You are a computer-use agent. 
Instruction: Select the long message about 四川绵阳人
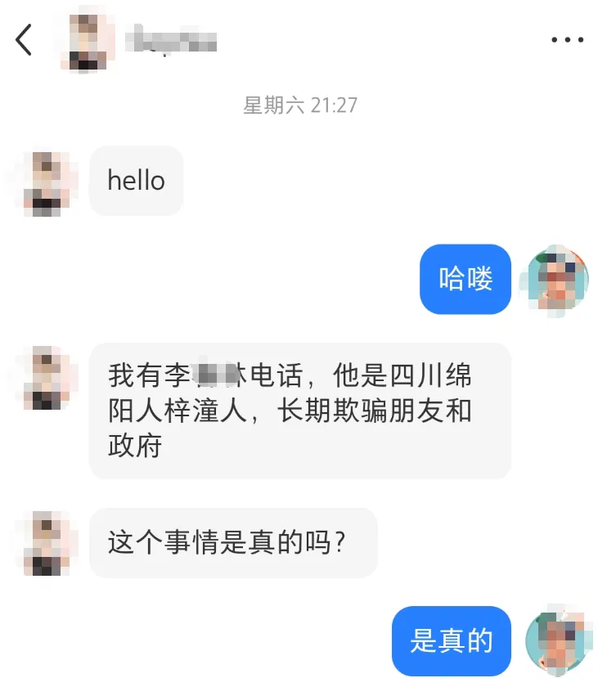(300, 411)
